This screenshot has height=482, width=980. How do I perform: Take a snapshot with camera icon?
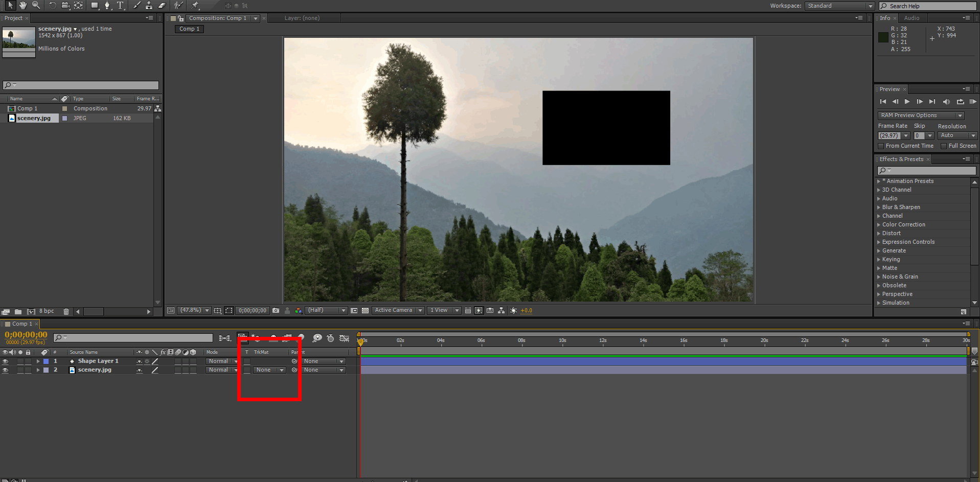(x=276, y=310)
